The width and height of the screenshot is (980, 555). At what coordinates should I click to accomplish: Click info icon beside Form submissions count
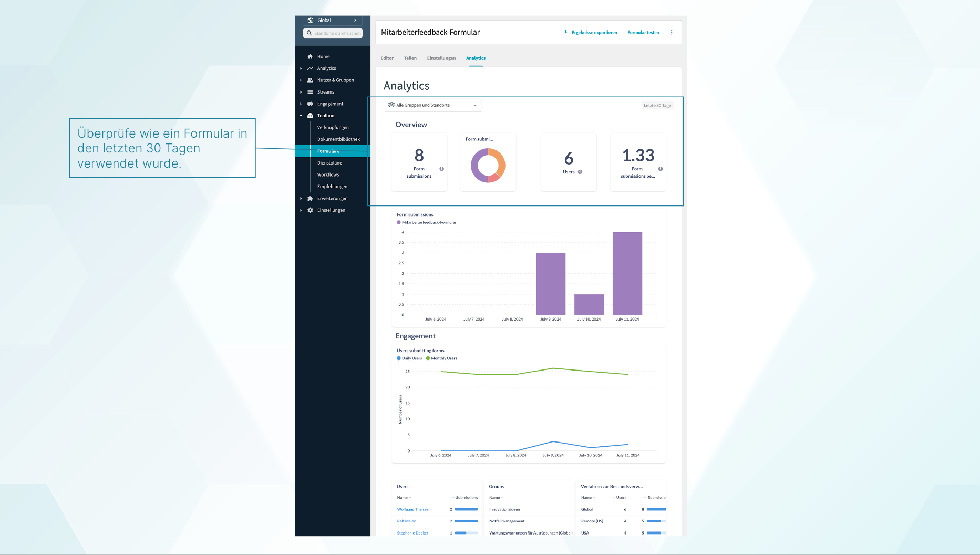pyautogui.click(x=441, y=169)
